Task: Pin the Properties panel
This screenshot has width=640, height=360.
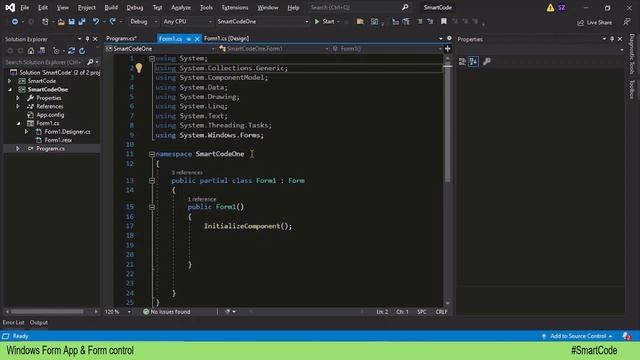Action: [x=612, y=39]
